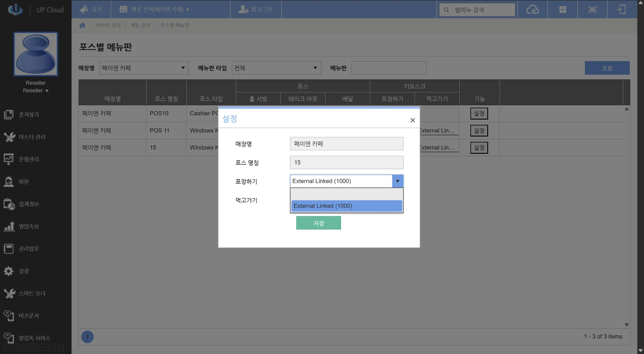Select the blank option in dropdown list
The height and width of the screenshot is (354, 644).
(x=347, y=194)
